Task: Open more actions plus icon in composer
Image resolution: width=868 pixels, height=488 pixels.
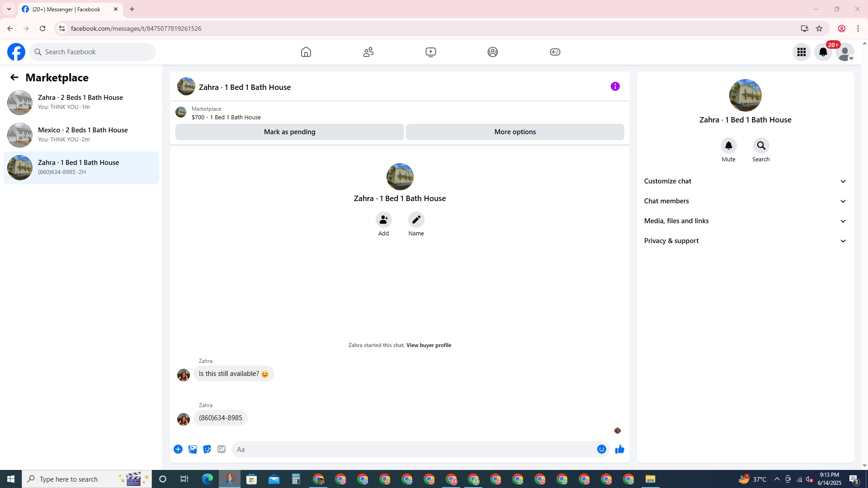Action: tap(178, 449)
